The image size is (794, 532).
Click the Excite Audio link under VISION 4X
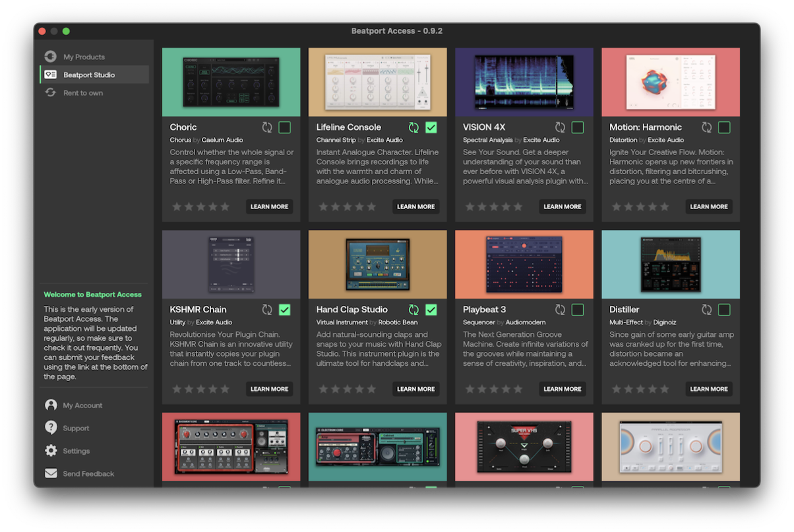tap(541, 140)
